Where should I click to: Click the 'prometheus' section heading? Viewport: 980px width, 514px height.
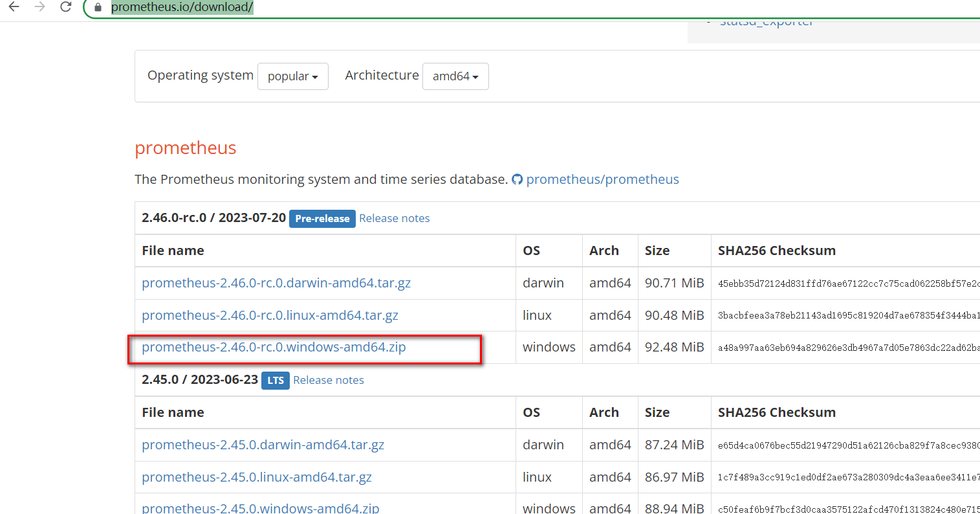[186, 148]
